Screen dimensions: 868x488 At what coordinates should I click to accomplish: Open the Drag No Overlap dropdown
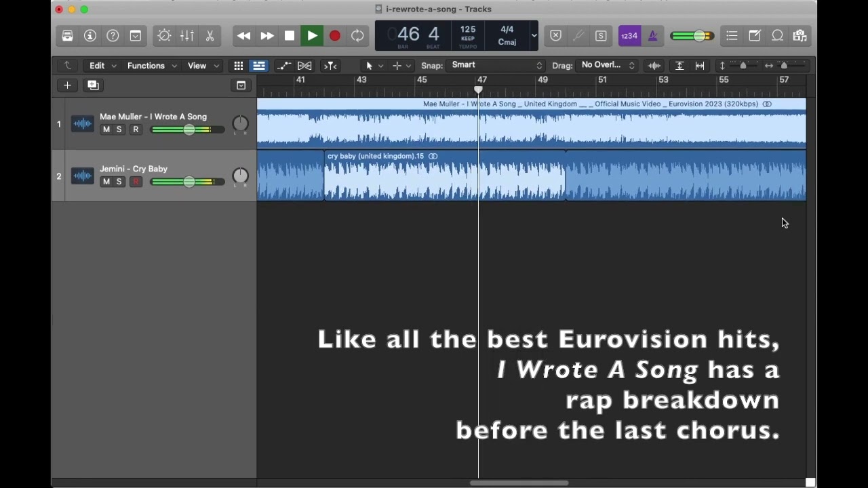pyautogui.click(x=608, y=65)
